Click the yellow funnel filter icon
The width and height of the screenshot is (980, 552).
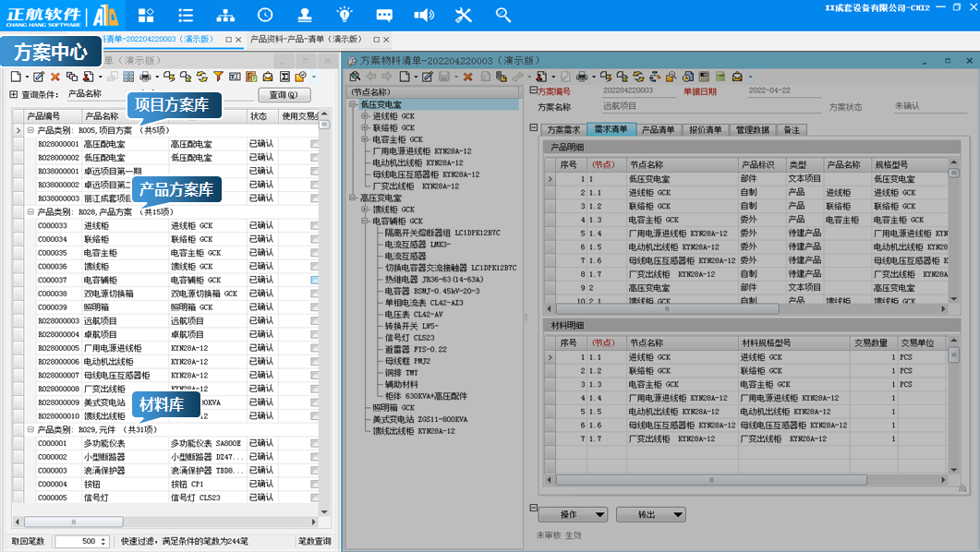click(218, 77)
